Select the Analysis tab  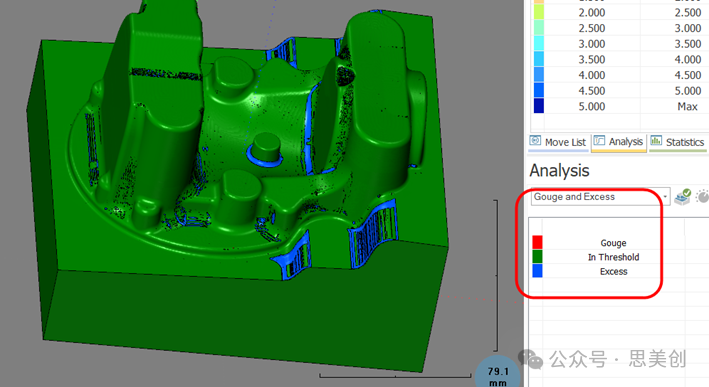coord(619,142)
